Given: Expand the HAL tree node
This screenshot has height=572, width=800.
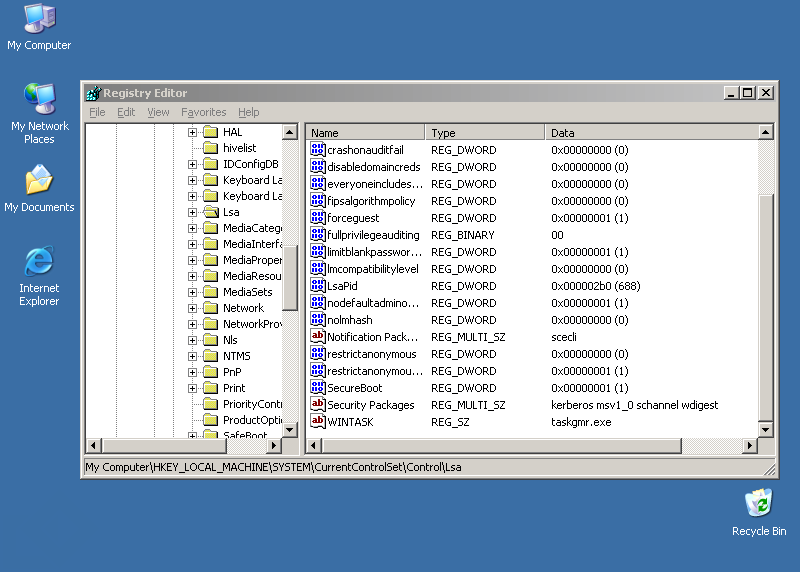Looking at the screenshot, I should point(192,133).
